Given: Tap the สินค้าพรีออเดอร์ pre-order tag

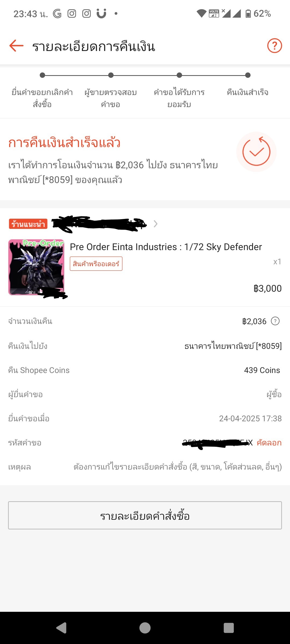Looking at the screenshot, I should (96, 264).
